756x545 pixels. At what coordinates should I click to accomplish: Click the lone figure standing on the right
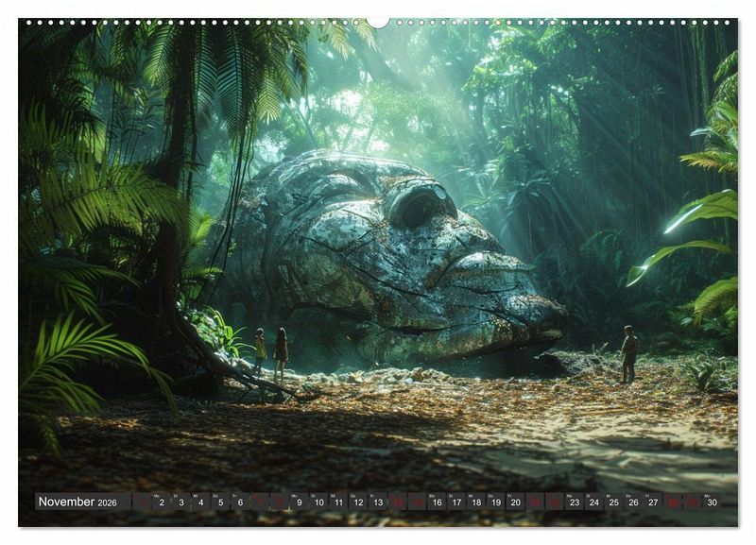(628, 353)
